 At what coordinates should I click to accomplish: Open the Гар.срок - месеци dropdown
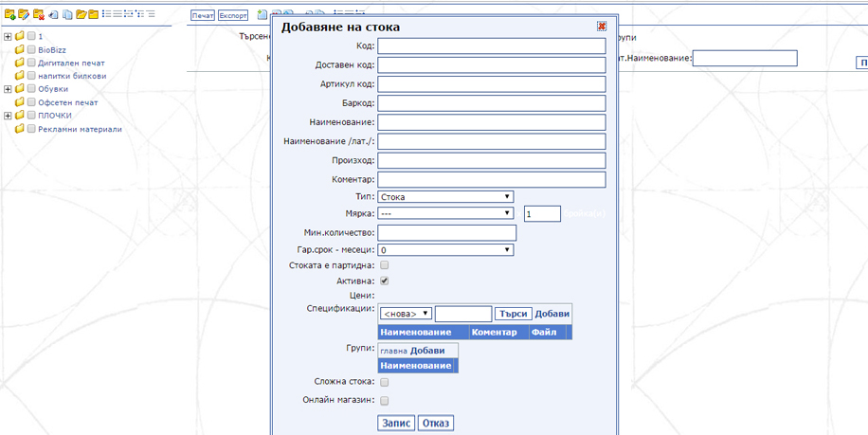(445, 250)
